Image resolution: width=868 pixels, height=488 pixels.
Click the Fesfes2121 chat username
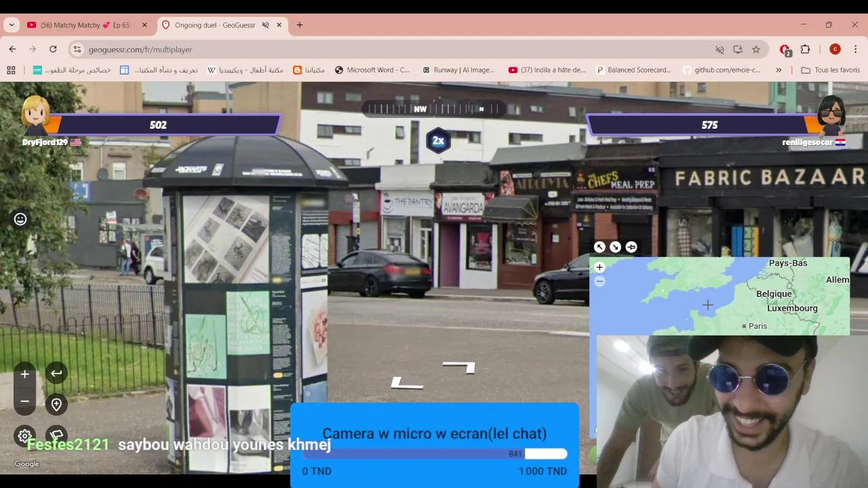pos(68,445)
